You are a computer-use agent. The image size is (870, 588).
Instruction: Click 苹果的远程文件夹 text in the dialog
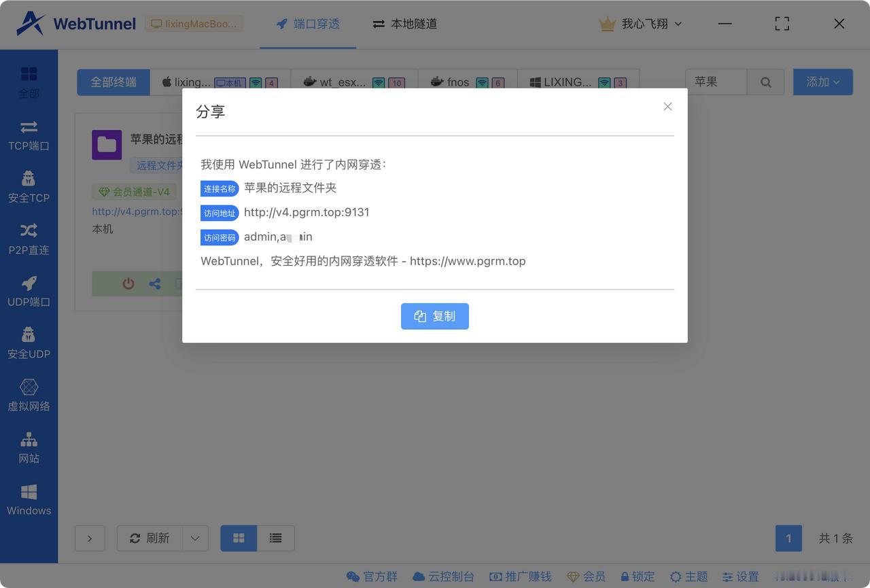[290, 188]
